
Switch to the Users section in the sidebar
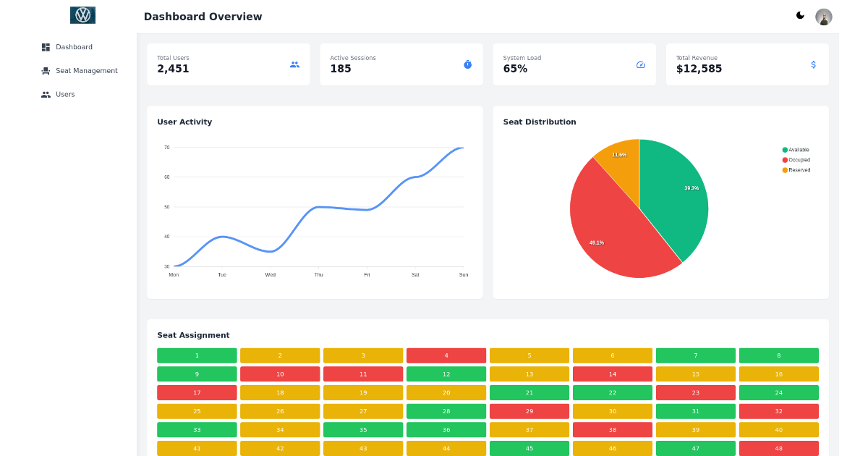66,94
